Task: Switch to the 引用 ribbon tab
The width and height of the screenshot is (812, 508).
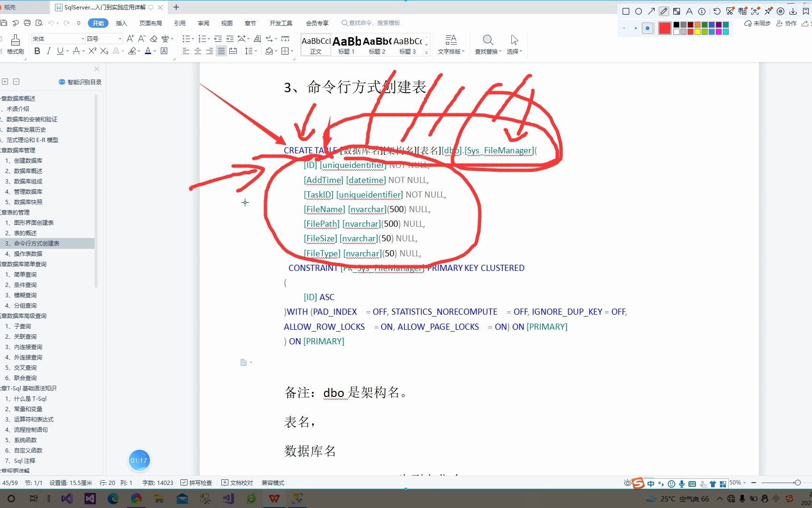Action: (180, 23)
